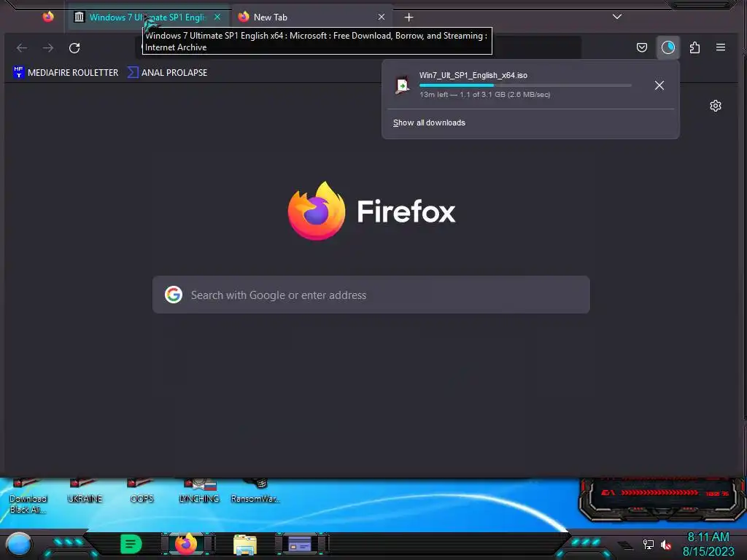Open the second bookmark in the bookmarks toolbar
Screen dimensions: 747x560
pos(168,72)
